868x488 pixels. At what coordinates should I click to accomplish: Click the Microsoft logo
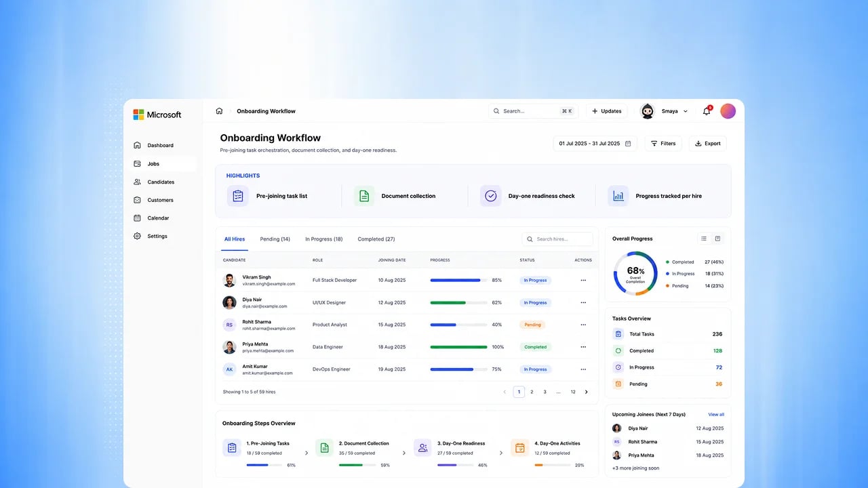click(x=157, y=115)
